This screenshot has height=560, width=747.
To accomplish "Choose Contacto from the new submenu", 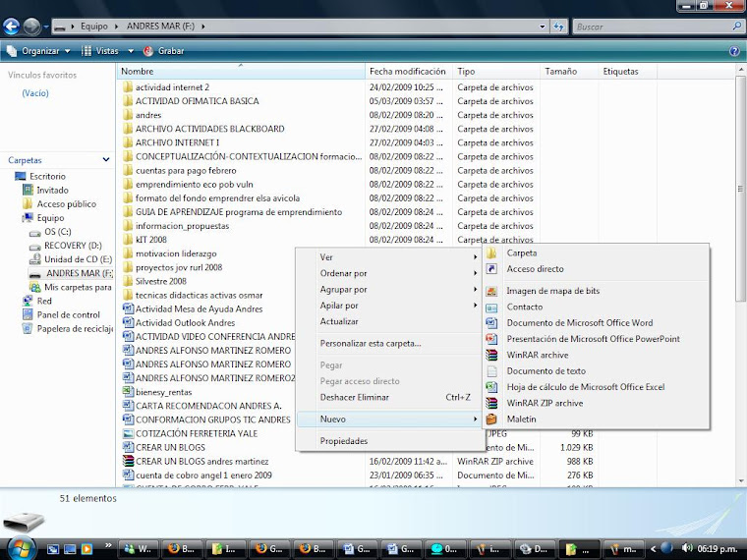I will point(596,307).
